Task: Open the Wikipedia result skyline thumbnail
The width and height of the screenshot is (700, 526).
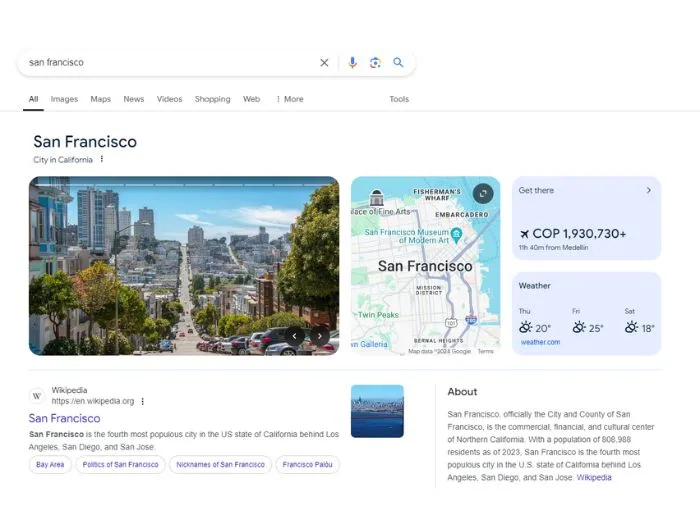Action: click(377, 411)
